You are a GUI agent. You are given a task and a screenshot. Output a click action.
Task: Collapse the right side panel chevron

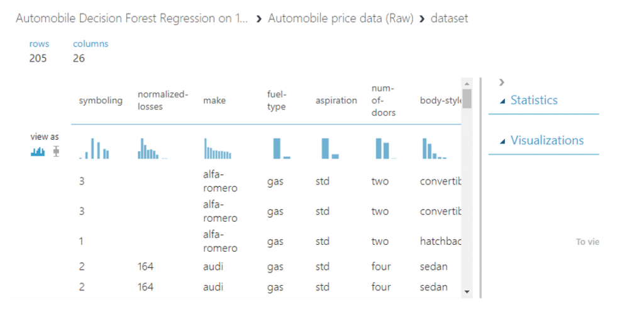tap(501, 82)
